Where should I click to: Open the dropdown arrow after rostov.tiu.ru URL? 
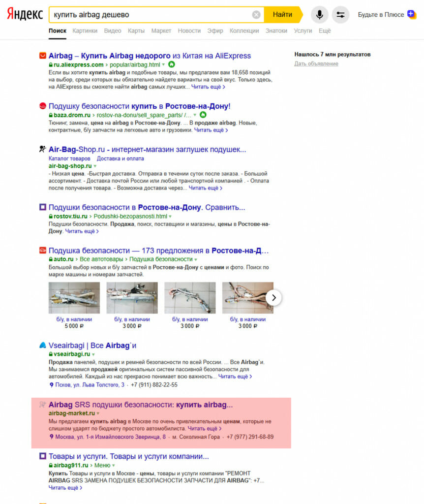click(170, 217)
